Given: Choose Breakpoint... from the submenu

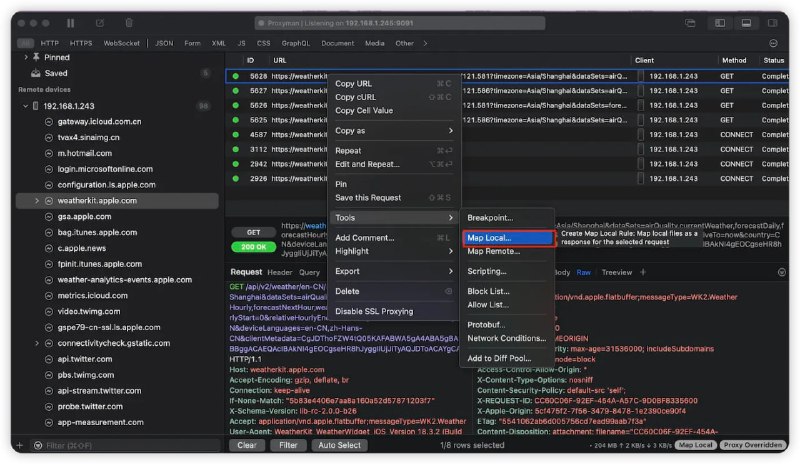Looking at the screenshot, I should (x=508, y=217).
